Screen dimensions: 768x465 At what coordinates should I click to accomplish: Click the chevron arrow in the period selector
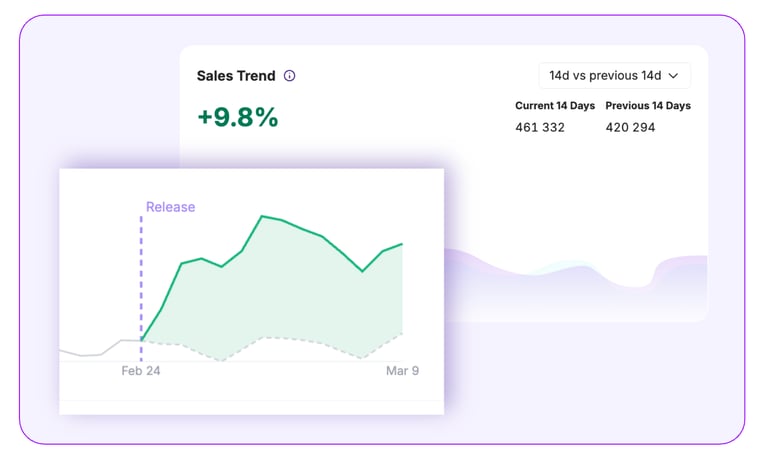673,75
